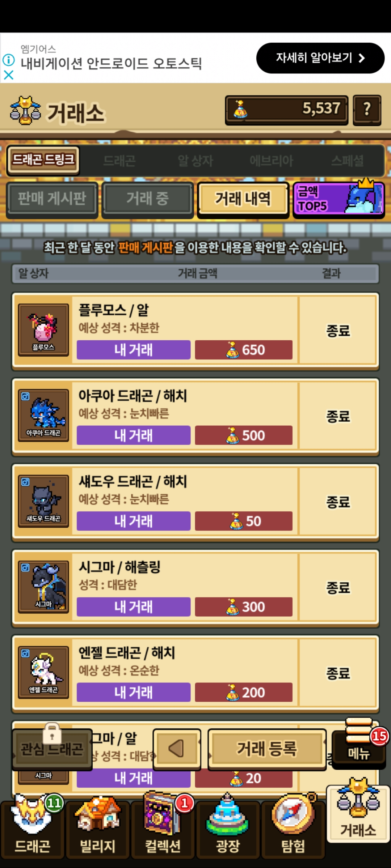The image size is (391, 868).
Task: Select the 거래 중 tab
Action: [x=148, y=200]
